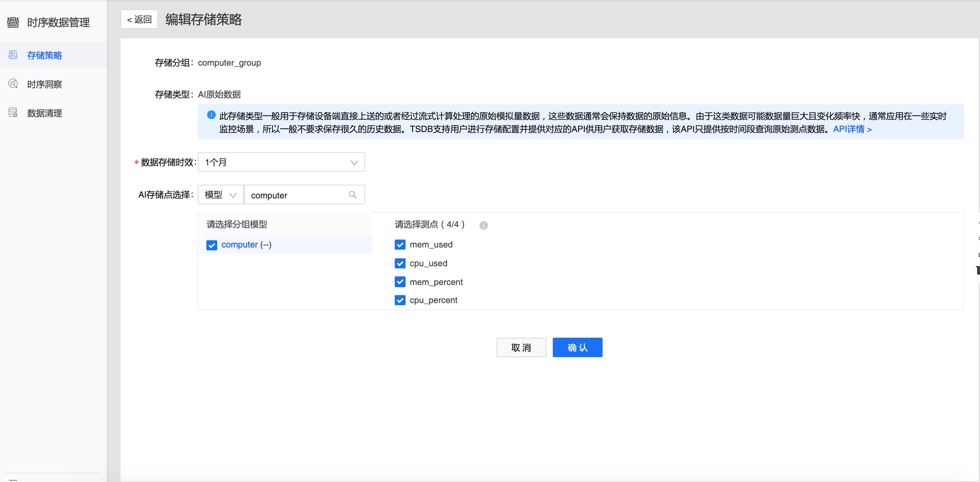Click the 数据清理 sidebar icon
Screen dimensions: 980x482
pyautogui.click(x=13, y=113)
